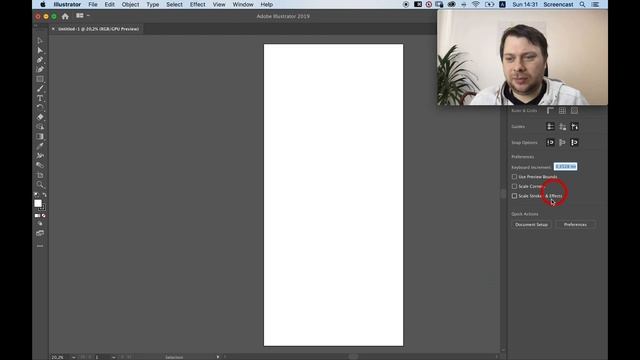Toggle grid display icon
Viewport: 640px width, 360px height.
562,111
